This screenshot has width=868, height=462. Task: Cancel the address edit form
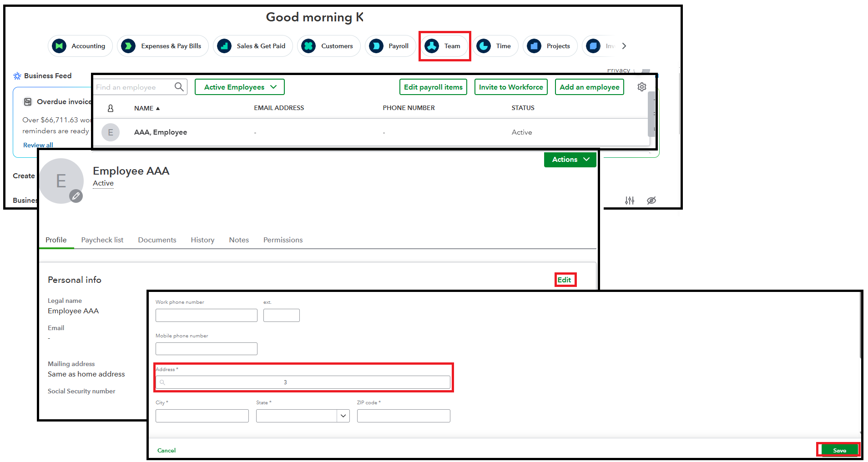(x=167, y=451)
